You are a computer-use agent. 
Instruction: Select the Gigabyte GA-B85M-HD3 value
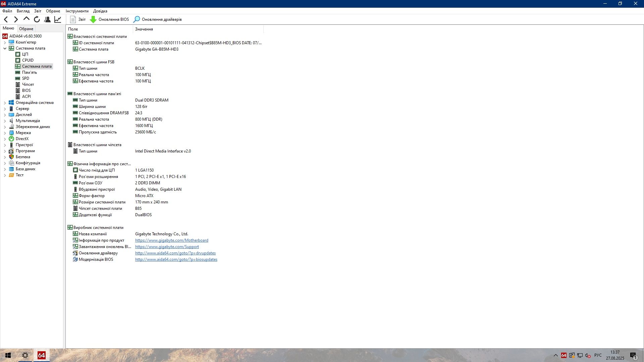(x=157, y=49)
